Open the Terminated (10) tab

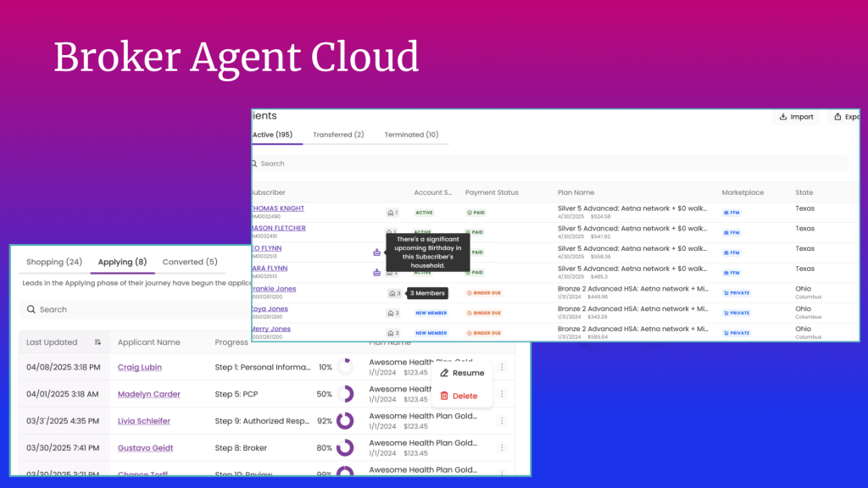pos(411,135)
